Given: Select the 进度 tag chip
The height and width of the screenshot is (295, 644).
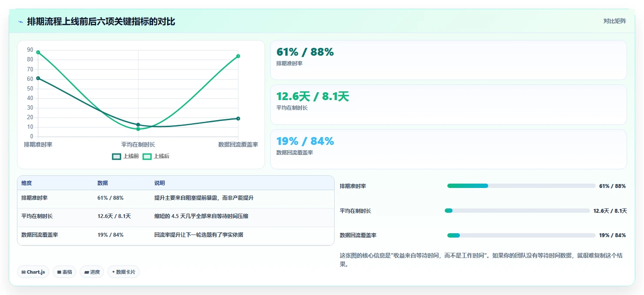Looking at the screenshot, I should point(92,272).
